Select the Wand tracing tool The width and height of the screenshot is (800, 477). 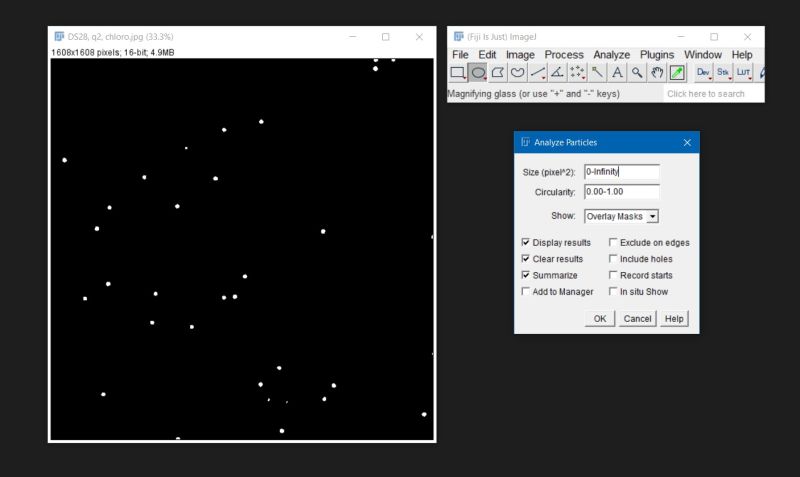tap(597, 73)
